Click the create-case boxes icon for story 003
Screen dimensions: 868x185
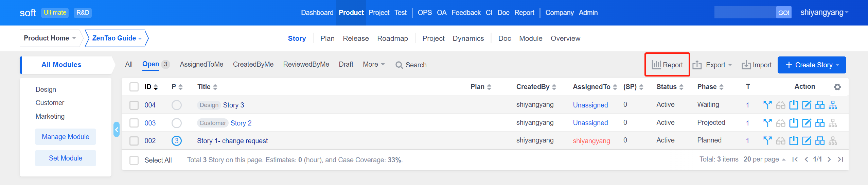click(820, 123)
